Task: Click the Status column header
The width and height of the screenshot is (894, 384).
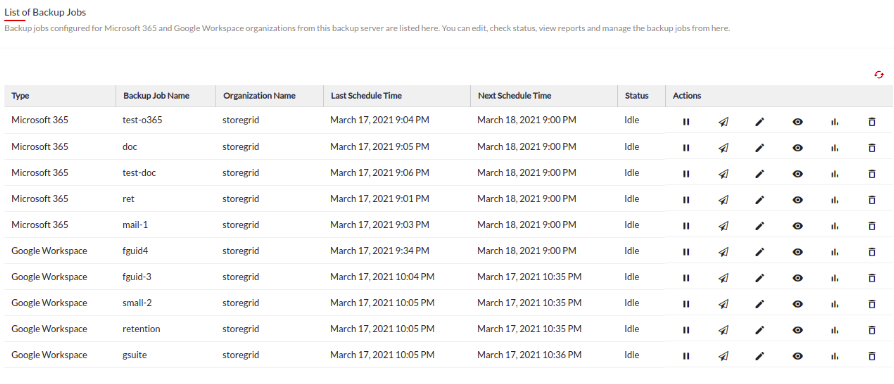Action: click(x=636, y=96)
